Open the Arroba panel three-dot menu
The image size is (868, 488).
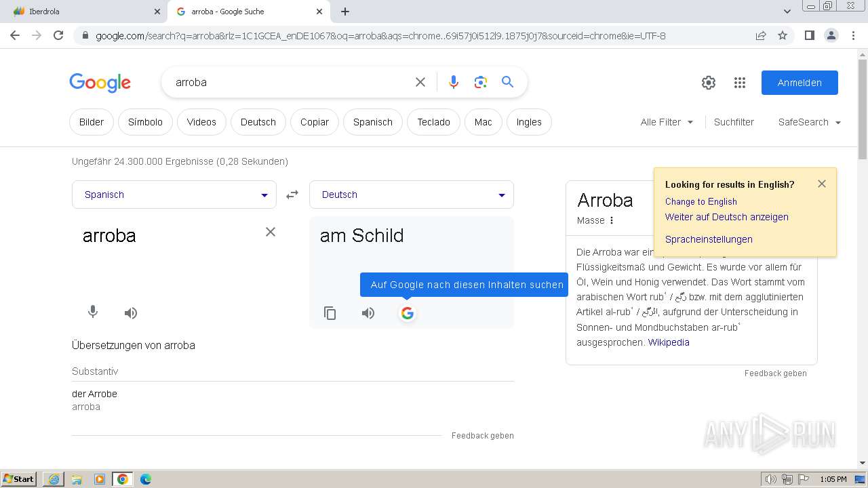click(612, 220)
